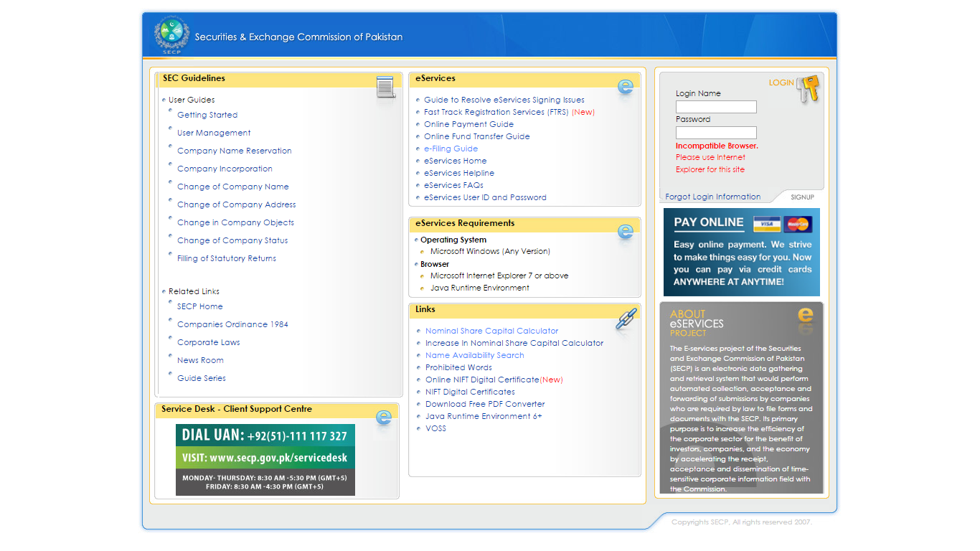Click the SIGNUP link
Screen dimensions: 980x551
tap(802, 197)
